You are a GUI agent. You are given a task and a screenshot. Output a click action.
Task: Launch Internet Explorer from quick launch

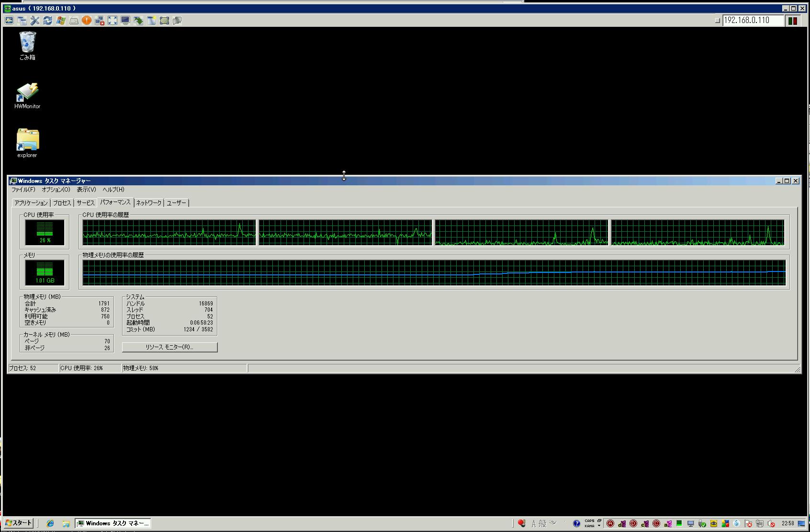coord(50,523)
